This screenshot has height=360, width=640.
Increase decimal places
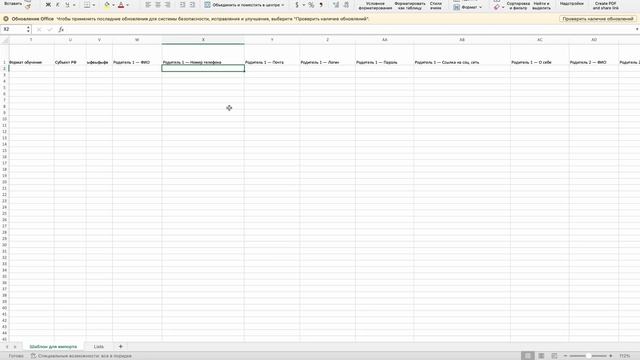[x=336, y=5]
